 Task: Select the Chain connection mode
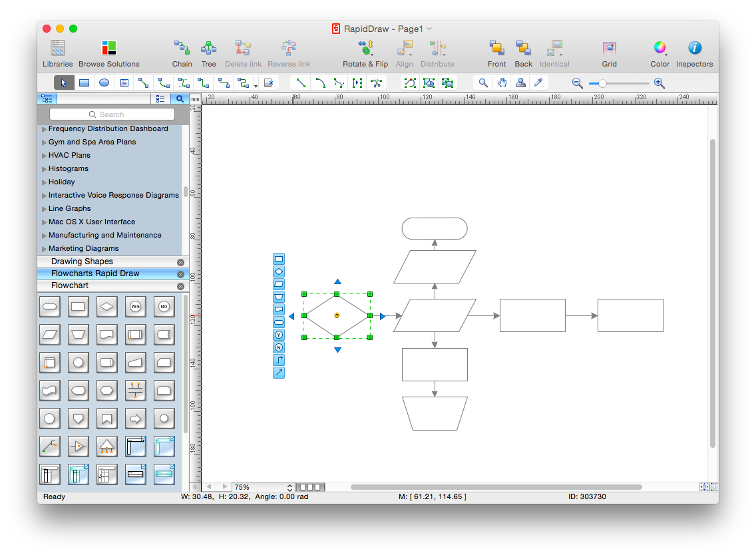(x=182, y=53)
